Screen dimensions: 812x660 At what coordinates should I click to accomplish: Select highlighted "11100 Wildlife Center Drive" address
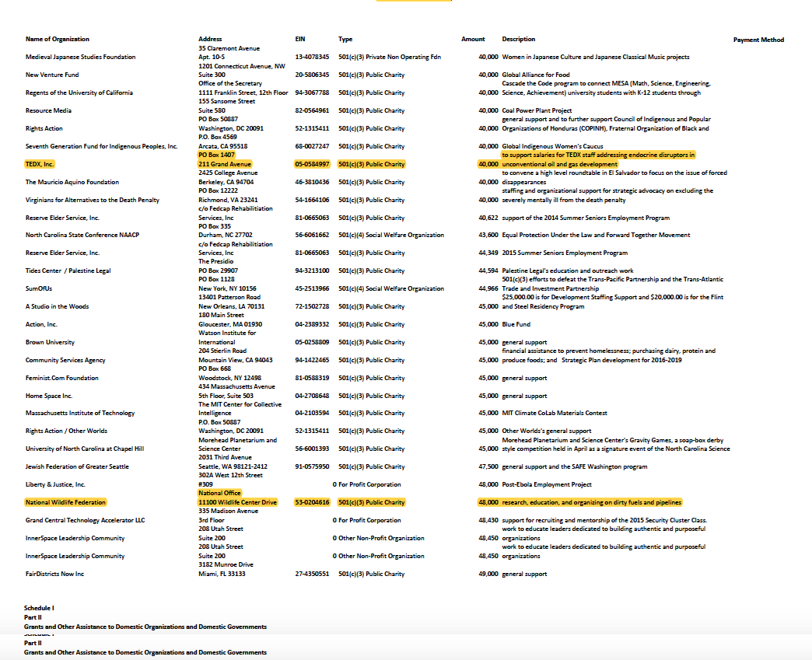(238, 502)
